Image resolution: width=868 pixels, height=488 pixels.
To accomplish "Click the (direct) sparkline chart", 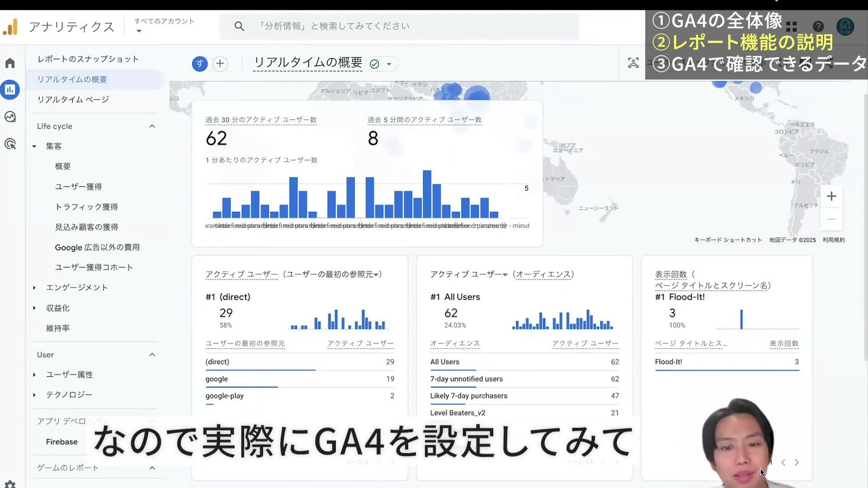I will click(x=338, y=319).
